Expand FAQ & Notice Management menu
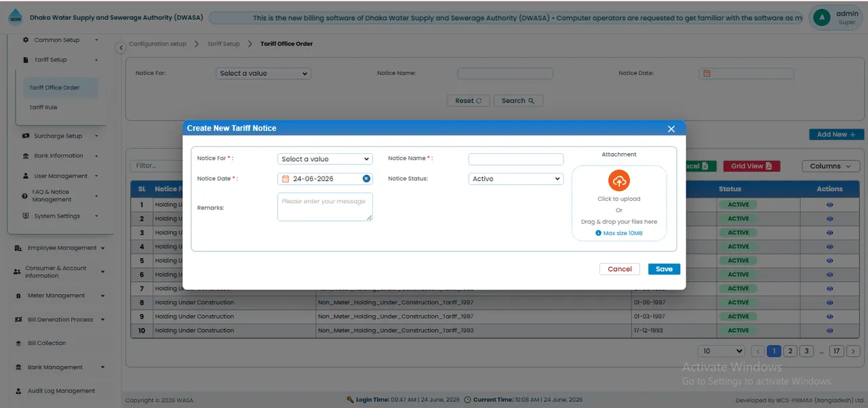 pos(60,196)
